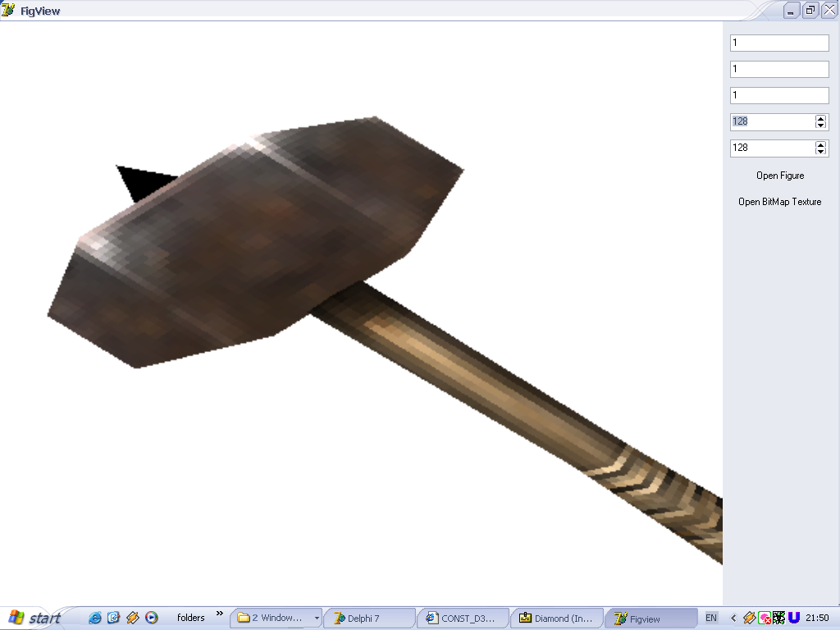Screen dimensions: 840x630
Task: Click the purple U tray icon
Action: click(x=794, y=618)
